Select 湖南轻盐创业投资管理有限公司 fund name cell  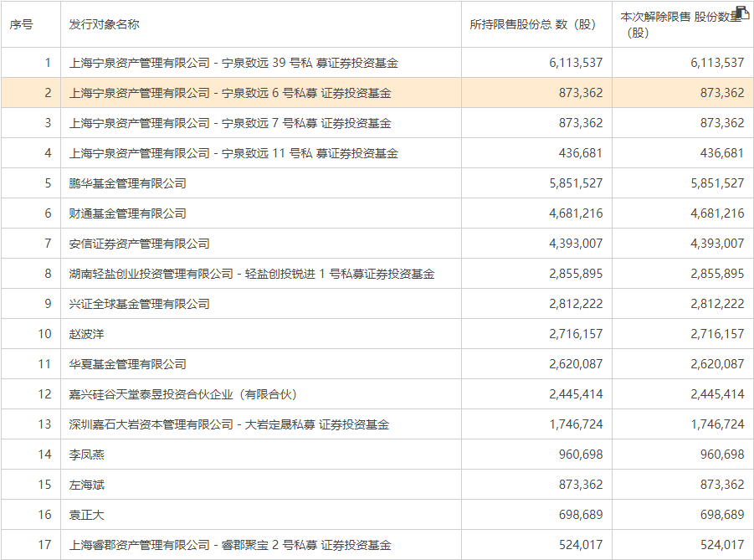(252, 274)
